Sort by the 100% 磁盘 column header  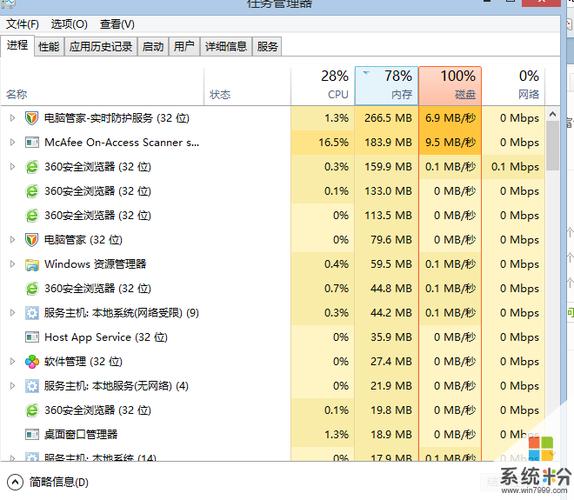click(x=450, y=86)
